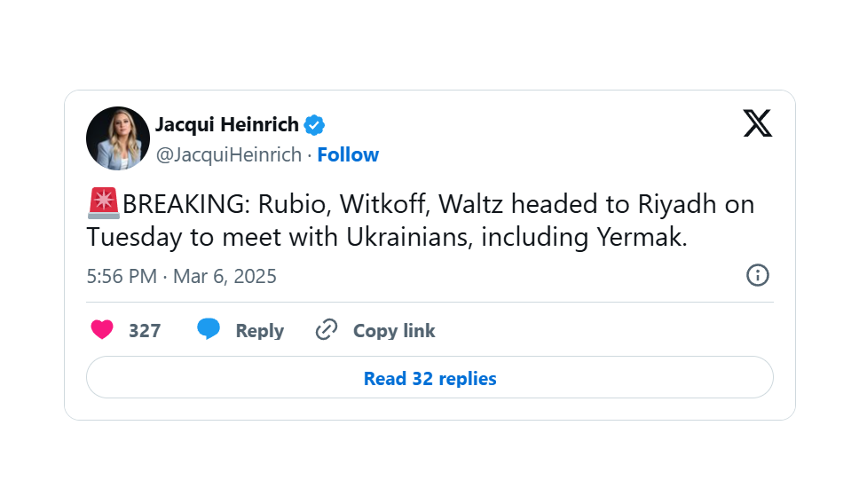Click the 327 likes count

pos(145,331)
